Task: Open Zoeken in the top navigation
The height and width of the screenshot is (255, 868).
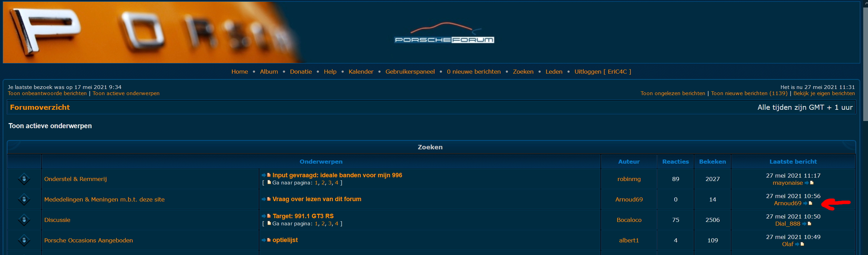Action: 523,72
